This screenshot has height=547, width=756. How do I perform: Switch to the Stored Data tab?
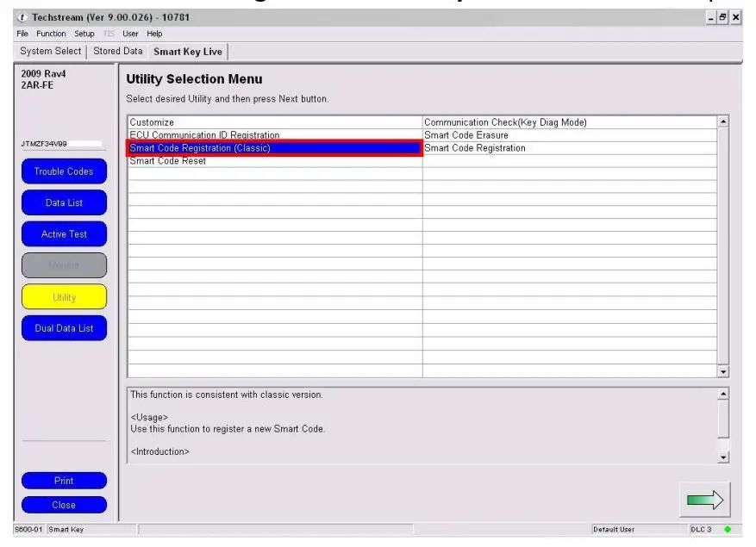click(x=118, y=51)
